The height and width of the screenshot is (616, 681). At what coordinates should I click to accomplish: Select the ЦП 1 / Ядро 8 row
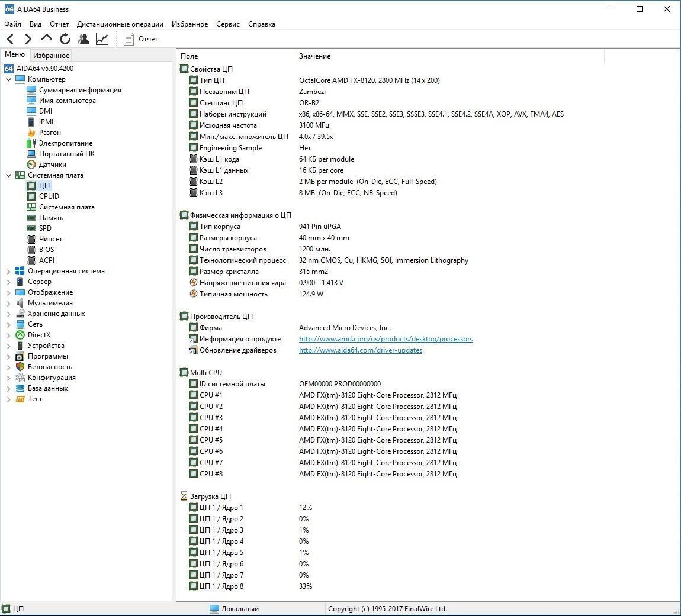(250, 586)
